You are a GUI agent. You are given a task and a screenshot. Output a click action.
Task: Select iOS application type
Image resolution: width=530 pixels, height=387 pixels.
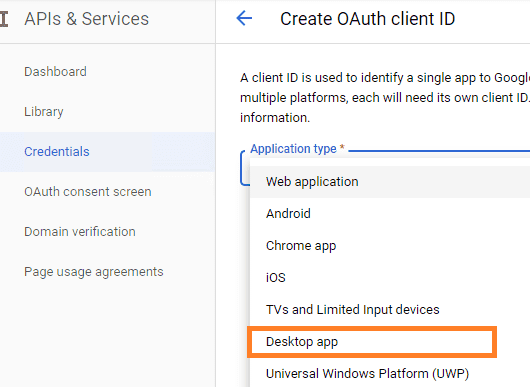point(390,277)
